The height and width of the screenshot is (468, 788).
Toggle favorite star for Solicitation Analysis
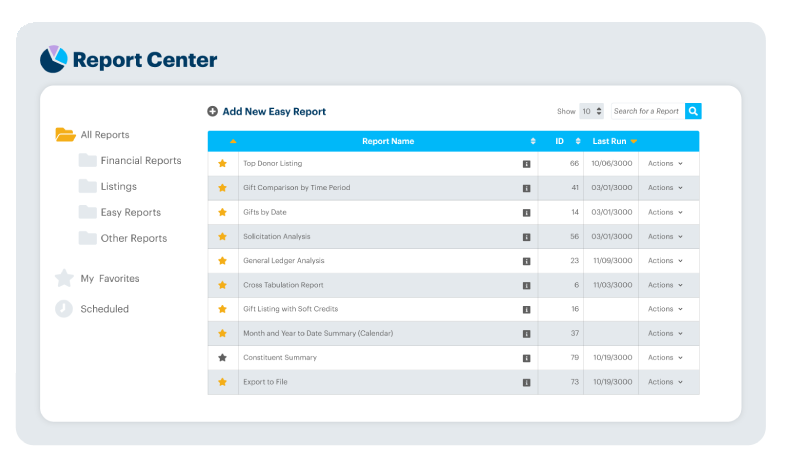(222, 236)
